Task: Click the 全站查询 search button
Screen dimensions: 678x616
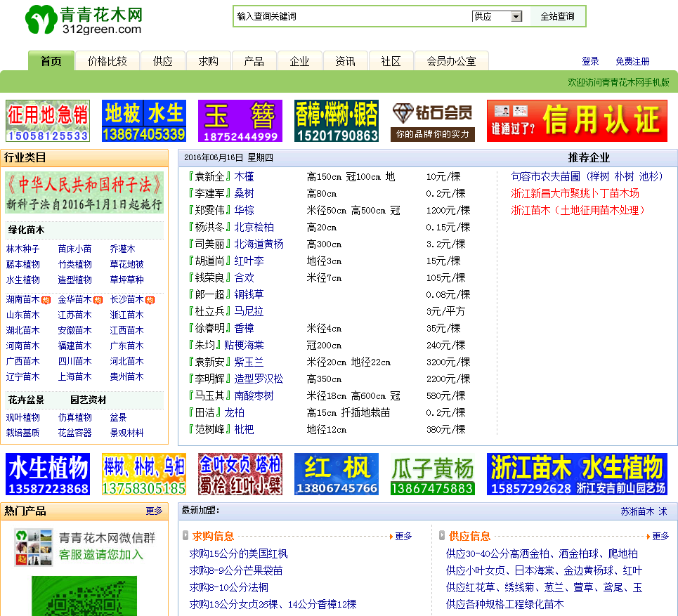Action: 557,16
